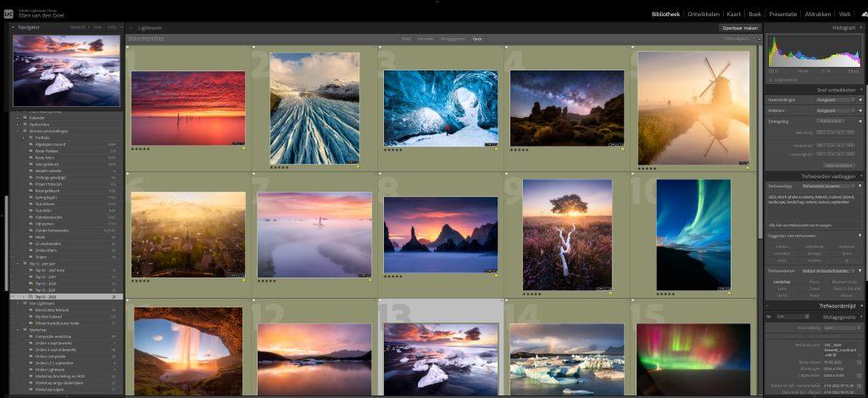Image resolution: width=868 pixels, height=398 pixels.
Task: Collapse the Histogram panel
Action: [x=861, y=27]
